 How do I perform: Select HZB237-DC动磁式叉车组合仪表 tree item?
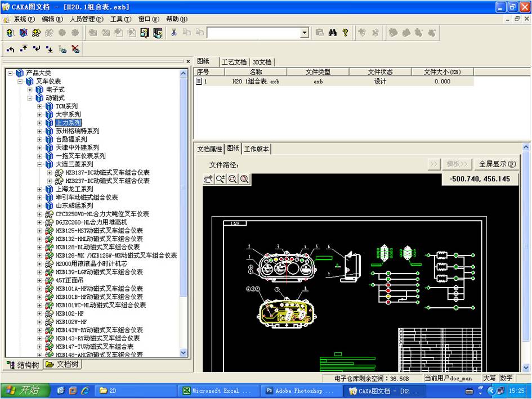pos(108,181)
